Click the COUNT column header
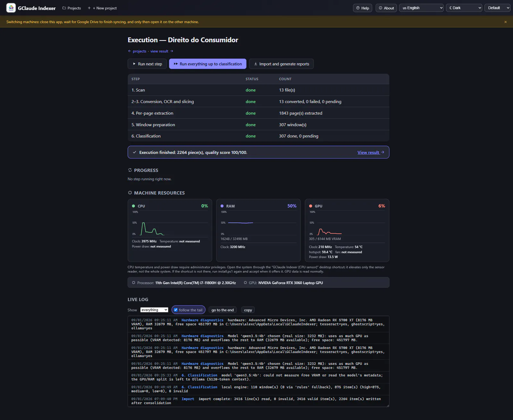Screen dimensions: 513x420 tap(285, 79)
